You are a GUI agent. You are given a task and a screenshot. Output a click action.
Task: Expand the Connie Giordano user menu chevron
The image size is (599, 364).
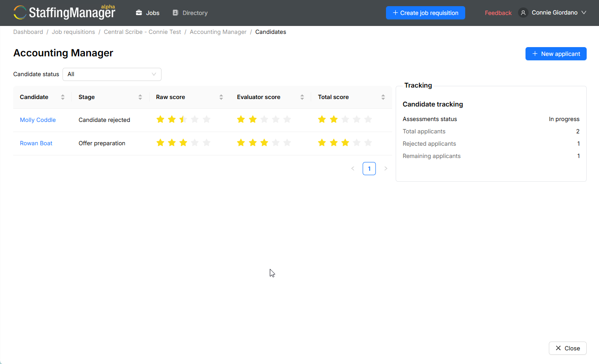tap(584, 13)
